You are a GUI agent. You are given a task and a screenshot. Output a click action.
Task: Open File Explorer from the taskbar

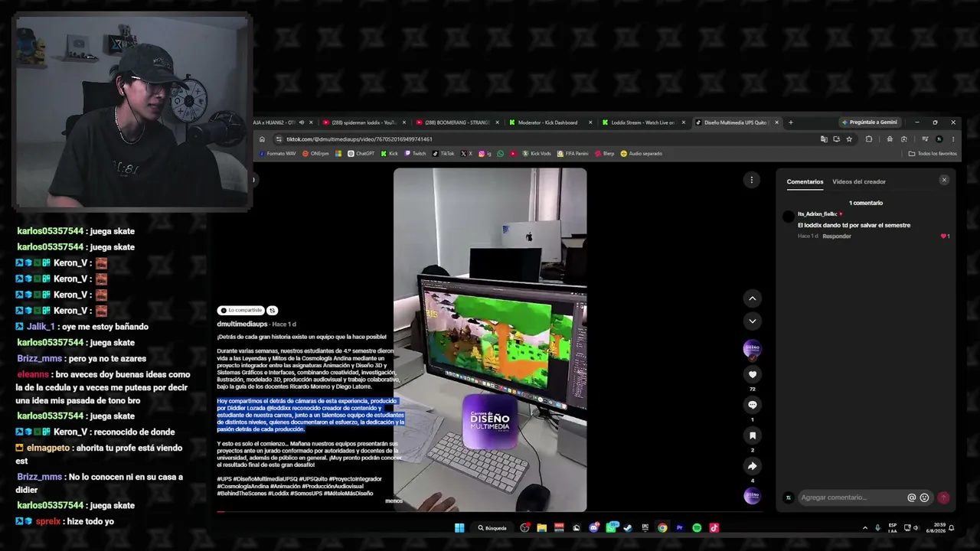[x=541, y=527]
